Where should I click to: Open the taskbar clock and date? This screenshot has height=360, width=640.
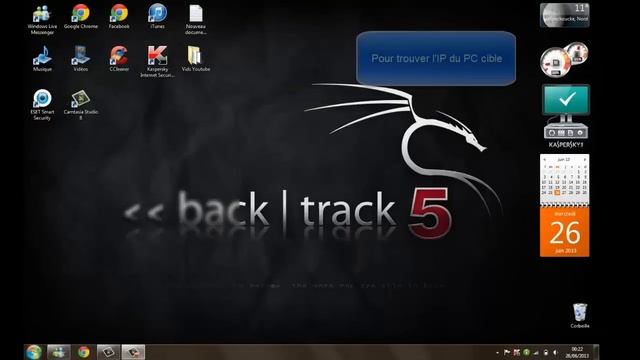click(577, 353)
